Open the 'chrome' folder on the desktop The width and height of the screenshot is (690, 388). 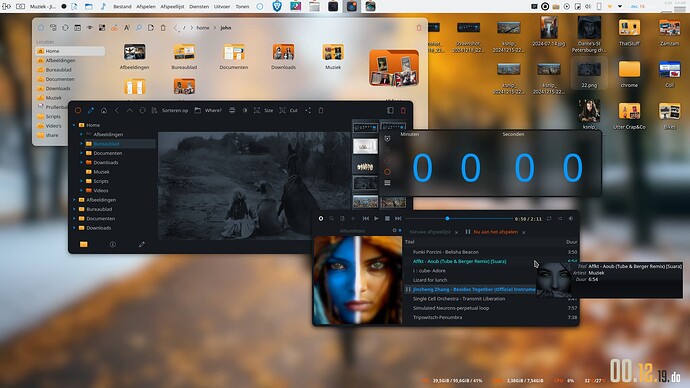(629, 73)
